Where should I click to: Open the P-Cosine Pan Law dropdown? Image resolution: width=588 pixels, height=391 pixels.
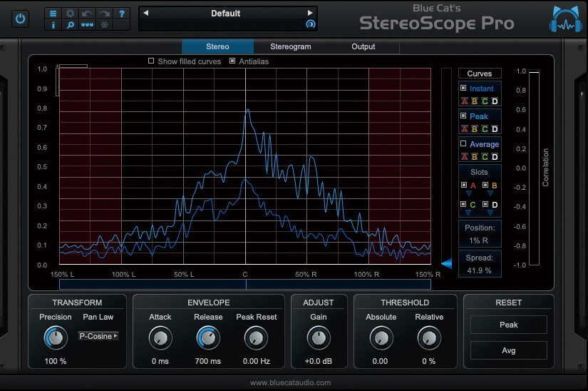(98, 336)
